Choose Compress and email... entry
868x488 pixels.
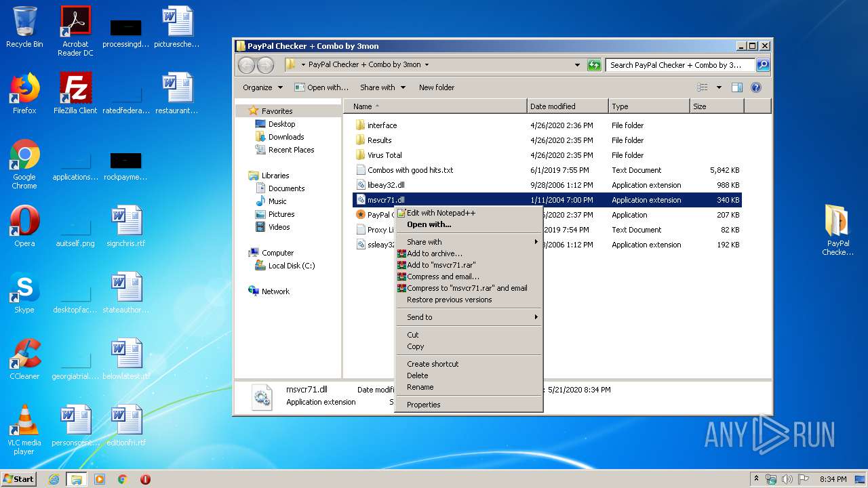469,277
